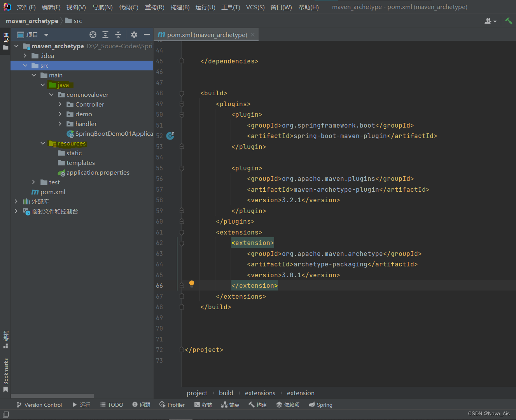Click the project panel horizontal scrollbar

[x=52, y=396]
